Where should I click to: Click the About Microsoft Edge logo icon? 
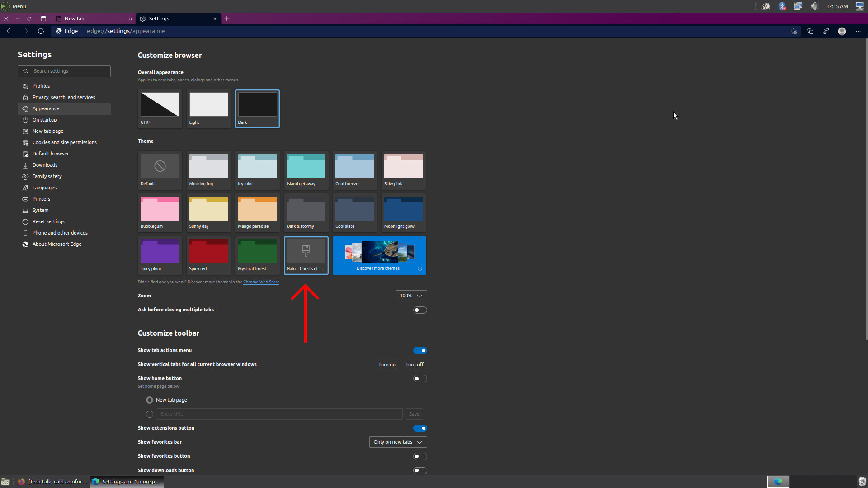[x=25, y=244]
